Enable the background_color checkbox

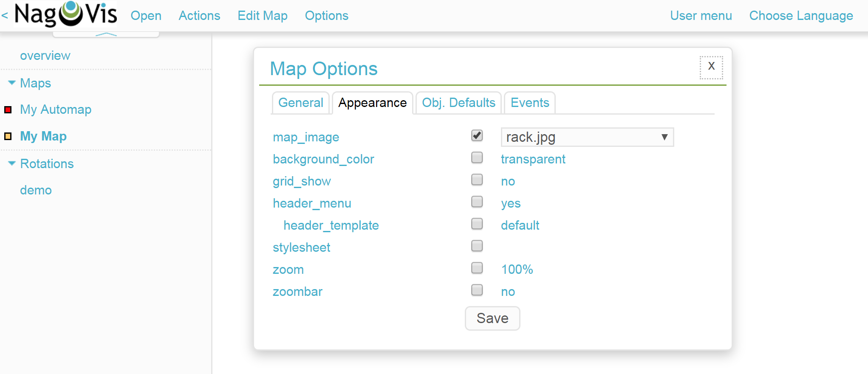pyautogui.click(x=477, y=158)
